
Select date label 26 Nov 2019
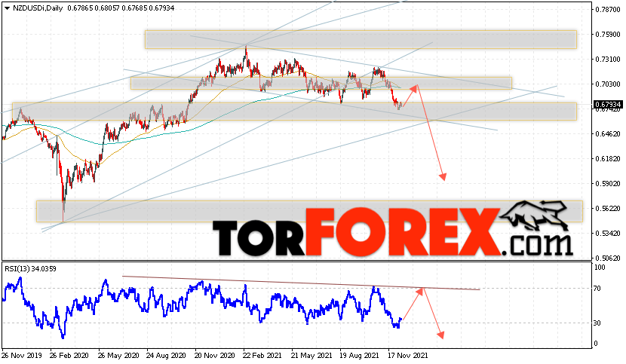click(22, 355)
